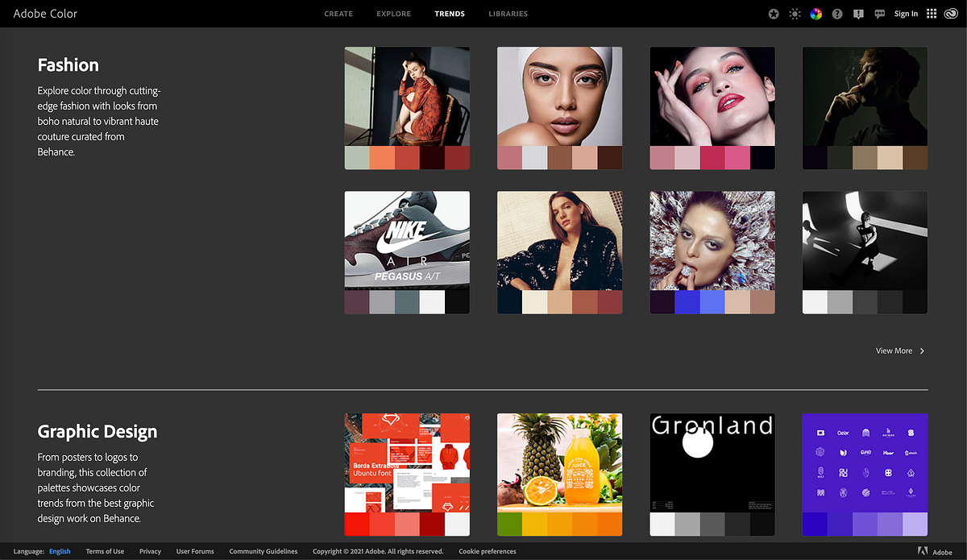Switch to the CREATE tab
967x560 pixels.
tap(338, 14)
